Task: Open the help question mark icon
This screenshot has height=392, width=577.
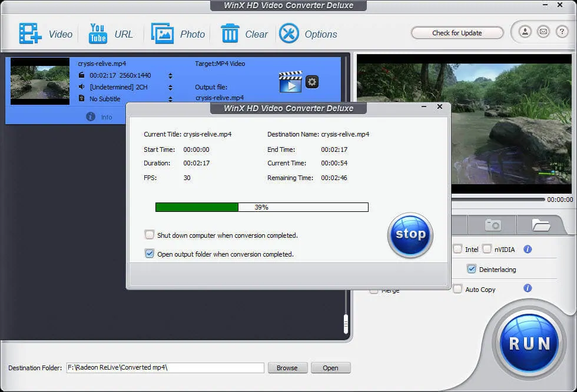Action: coord(562,32)
